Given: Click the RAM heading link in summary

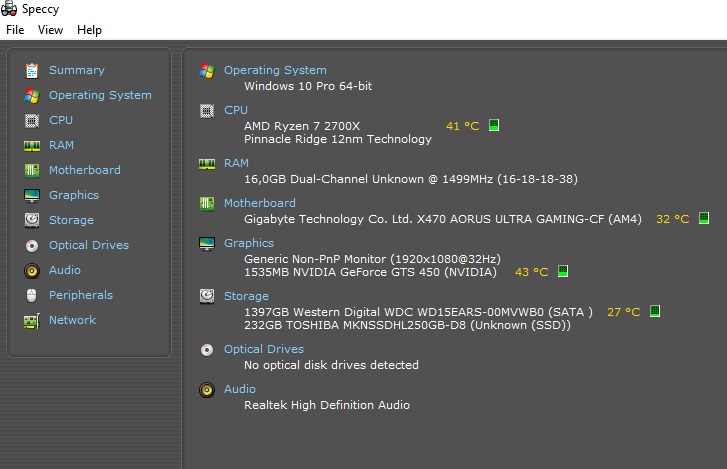Looking at the screenshot, I should (236, 163).
